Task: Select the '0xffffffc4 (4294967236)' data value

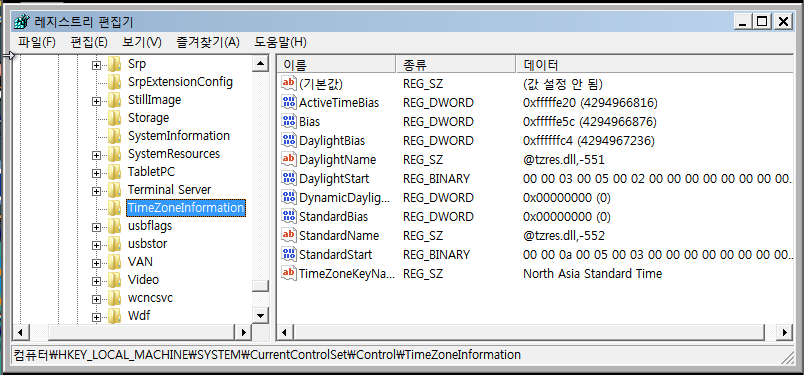Action: (589, 141)
